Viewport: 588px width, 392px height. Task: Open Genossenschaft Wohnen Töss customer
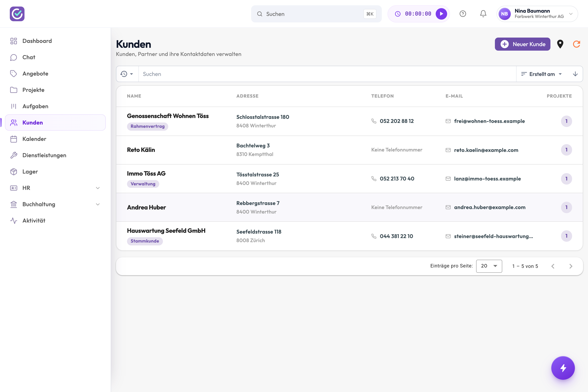(x=350, y=121)
